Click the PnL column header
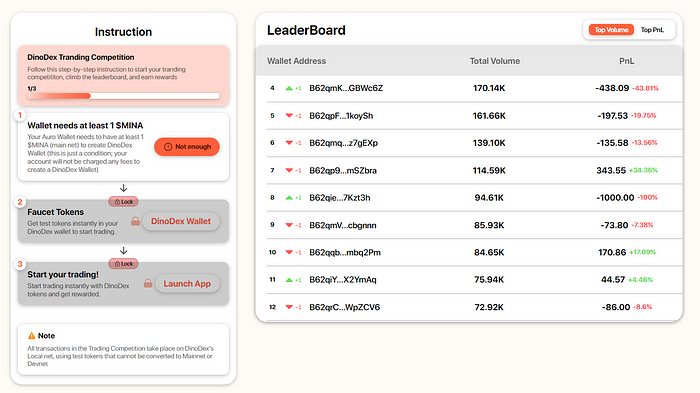 tap(626, 61)
